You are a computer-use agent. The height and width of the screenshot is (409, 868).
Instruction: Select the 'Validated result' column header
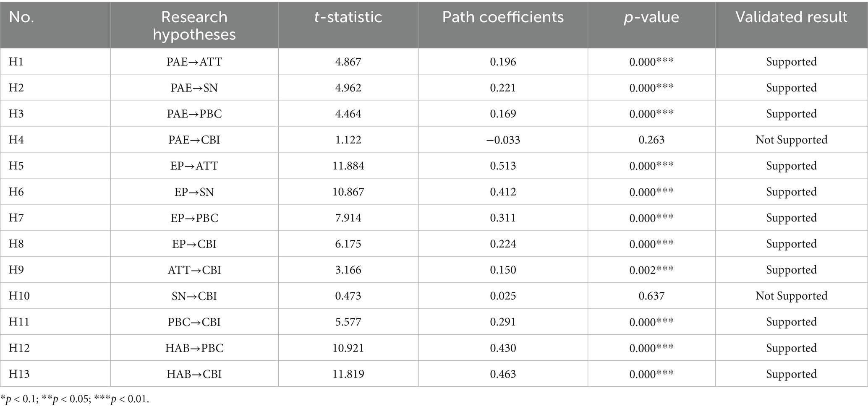pyautogui.click(x=791, y=17)
